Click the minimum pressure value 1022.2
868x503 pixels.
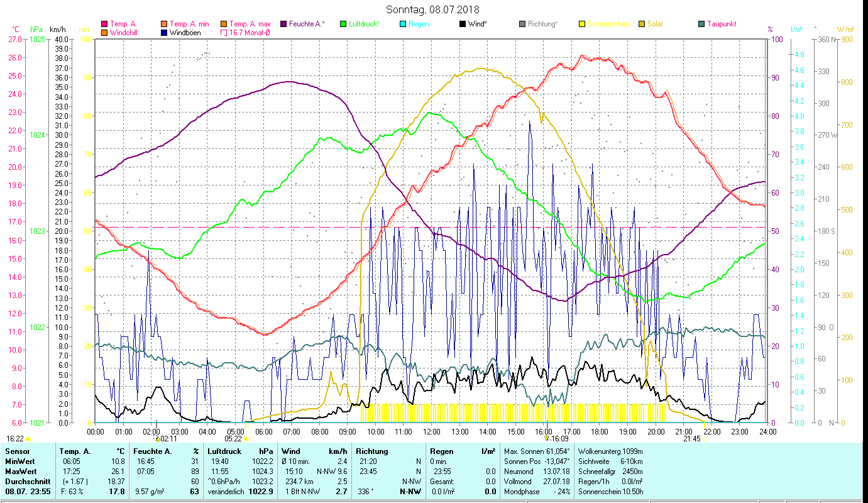[262, 462]
